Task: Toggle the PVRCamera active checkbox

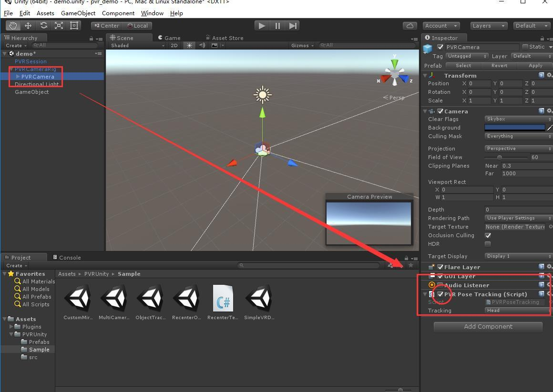Action: point(440,47)
